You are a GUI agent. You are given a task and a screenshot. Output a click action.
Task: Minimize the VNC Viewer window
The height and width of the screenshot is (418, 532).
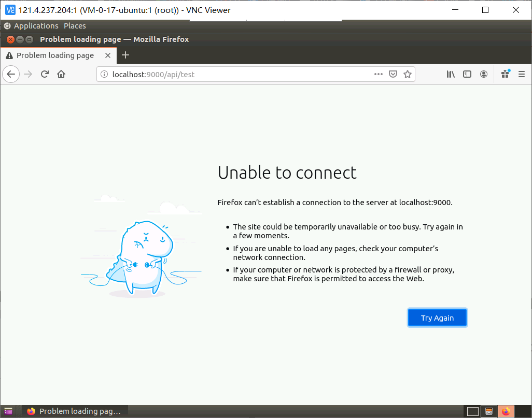(x=455, y=10)
